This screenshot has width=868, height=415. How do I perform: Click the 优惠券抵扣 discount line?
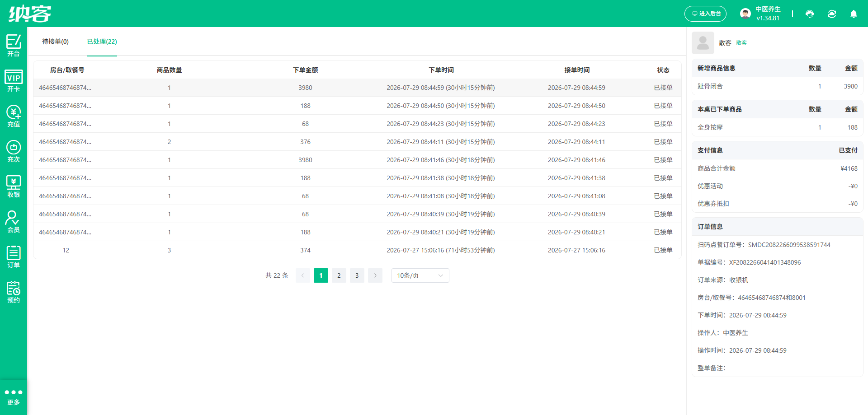point(778,204)
